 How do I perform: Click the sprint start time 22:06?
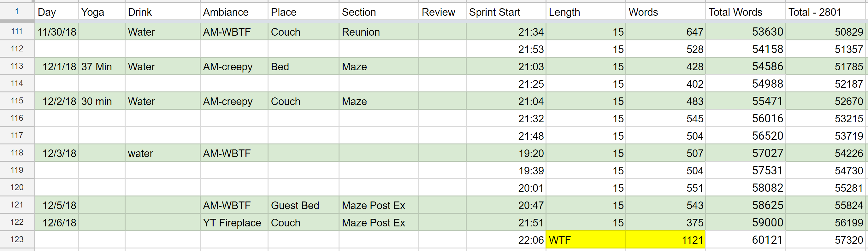pos(505,240)
